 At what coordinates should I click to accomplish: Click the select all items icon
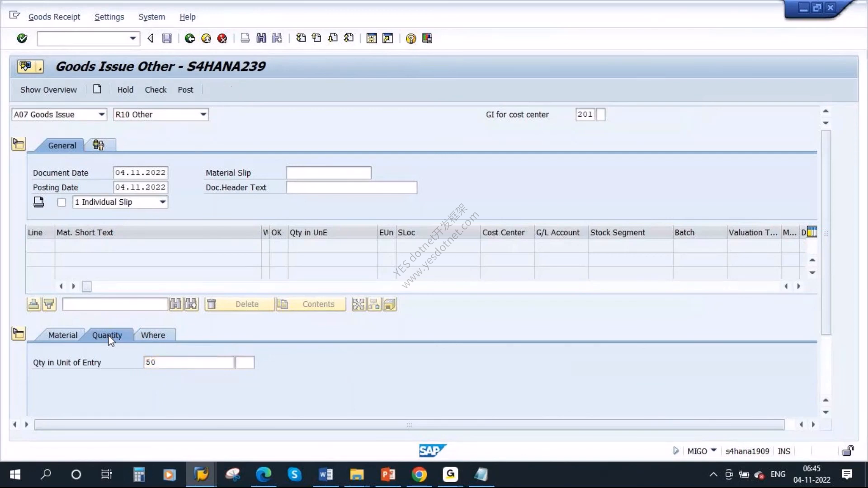coord(359,304)
